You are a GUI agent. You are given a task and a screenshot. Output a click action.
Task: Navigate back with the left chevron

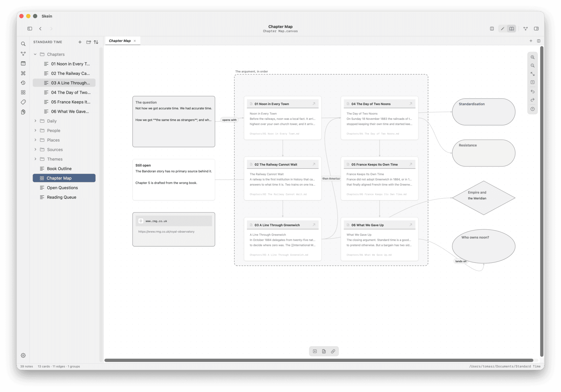[x=40, y=29]
